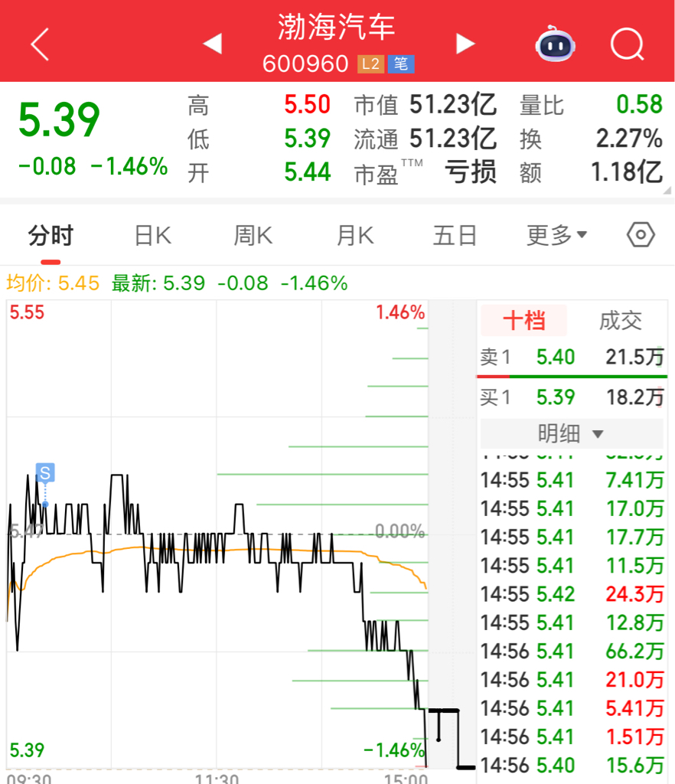Go back using the left chevron arrow
This screenshot has height=784, width=675.
point(40,44)
